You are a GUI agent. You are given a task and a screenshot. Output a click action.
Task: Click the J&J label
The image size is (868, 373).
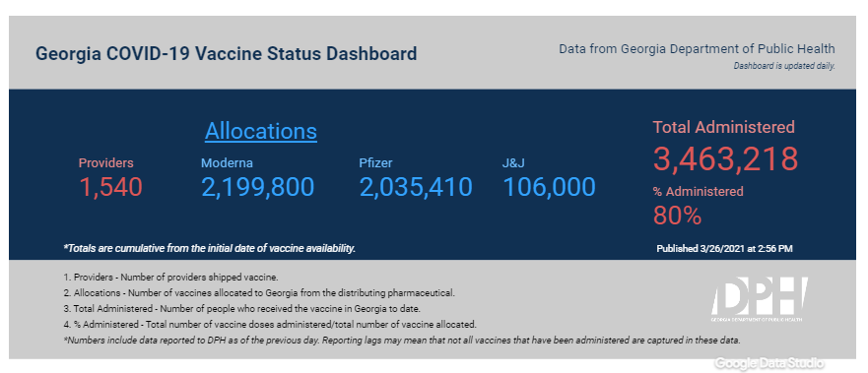(x=515, y=163)
